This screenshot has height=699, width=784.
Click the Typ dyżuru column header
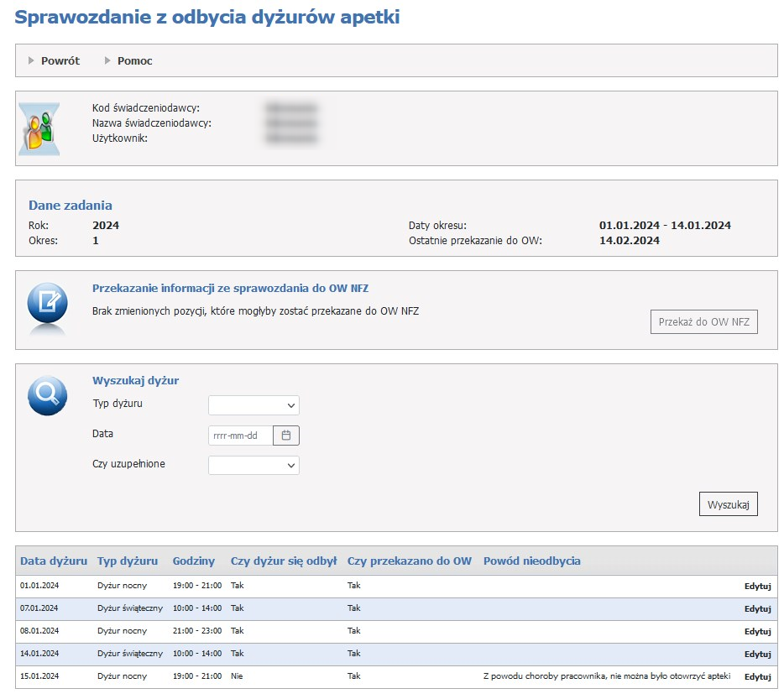point(128,561)
